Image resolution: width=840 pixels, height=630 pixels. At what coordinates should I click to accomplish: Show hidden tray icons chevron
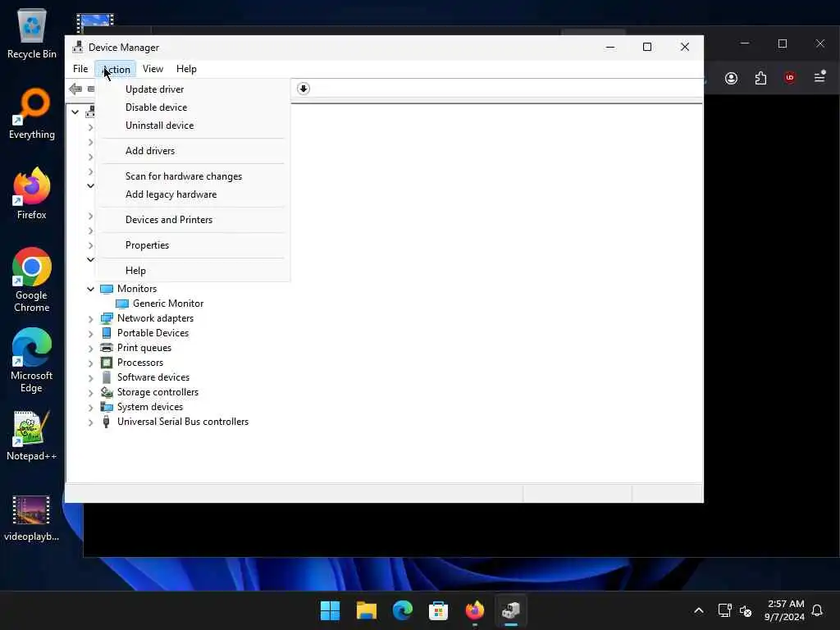pyautogui.click(x=699, y=610)
